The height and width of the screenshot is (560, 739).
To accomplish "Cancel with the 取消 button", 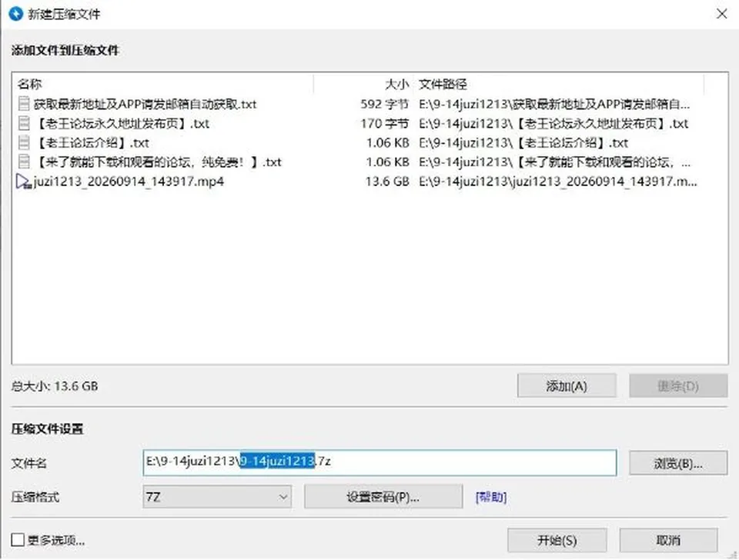I will click(x=669, y=540).
